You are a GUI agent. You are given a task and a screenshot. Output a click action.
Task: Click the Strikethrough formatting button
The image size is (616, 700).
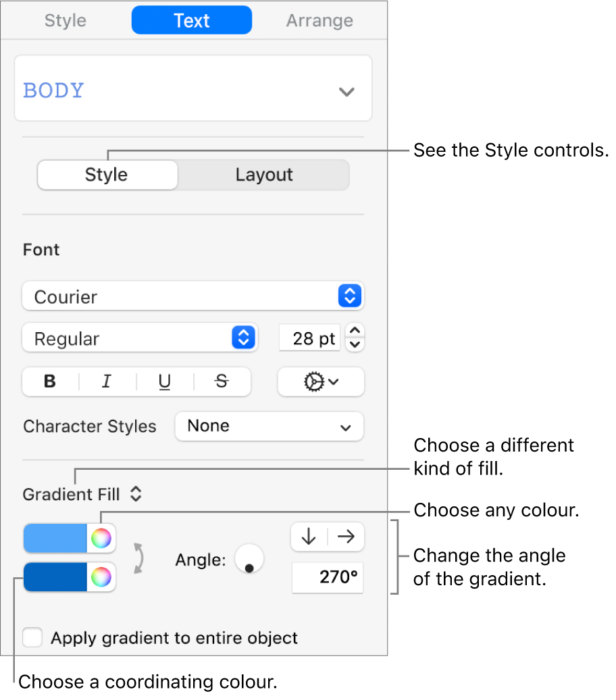tap(222, 381)
